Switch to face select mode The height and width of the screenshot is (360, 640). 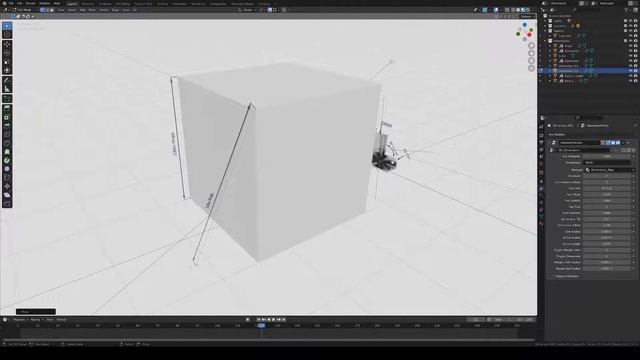tap(51, 10)
